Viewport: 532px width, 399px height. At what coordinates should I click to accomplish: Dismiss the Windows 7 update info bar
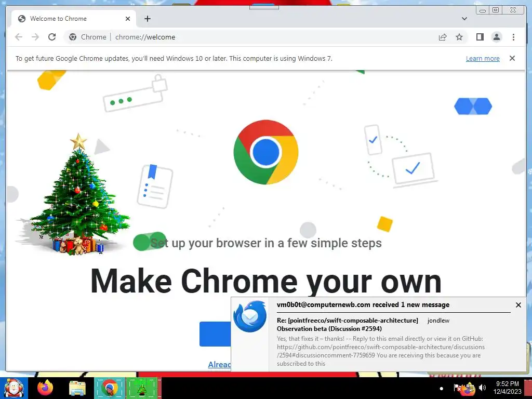tap(512, 58)
